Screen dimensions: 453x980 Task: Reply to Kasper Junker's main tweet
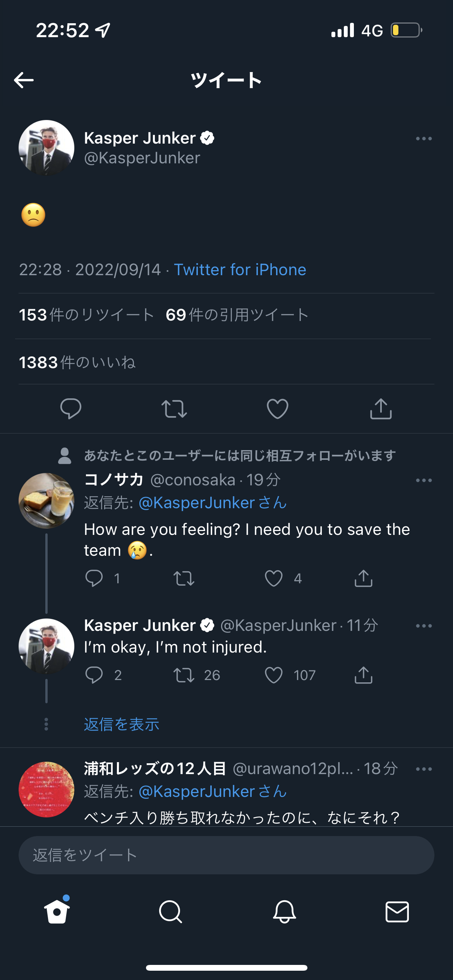(71, 409)
